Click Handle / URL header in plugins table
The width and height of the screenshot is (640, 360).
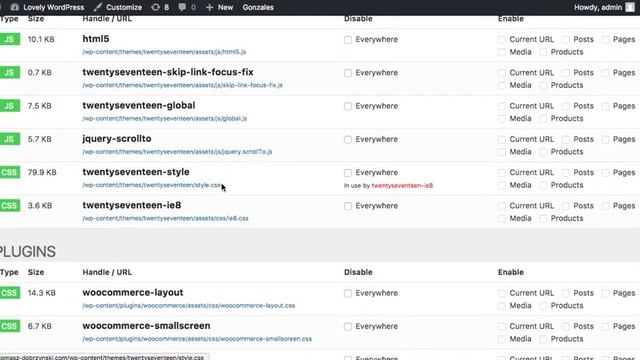coord(107,272)
